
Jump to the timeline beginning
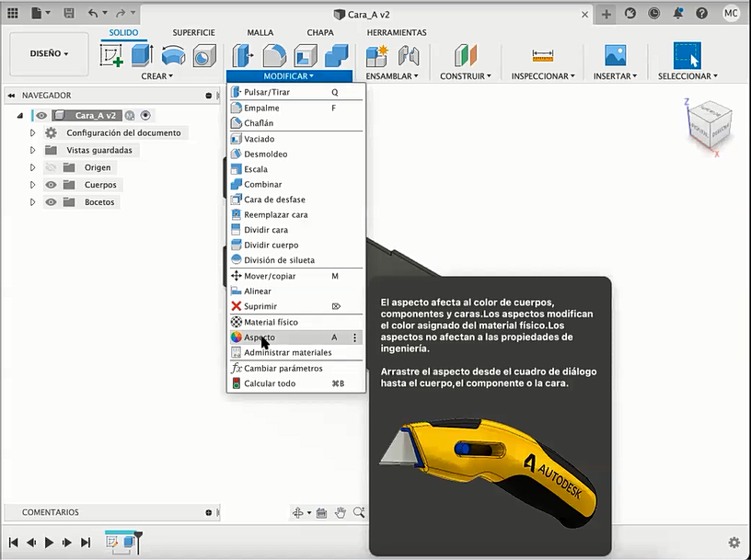pos(14,543)
